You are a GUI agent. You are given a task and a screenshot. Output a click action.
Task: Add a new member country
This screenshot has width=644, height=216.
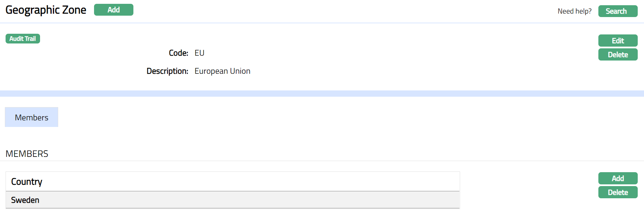pyautogui.click(x=618, y=178)
